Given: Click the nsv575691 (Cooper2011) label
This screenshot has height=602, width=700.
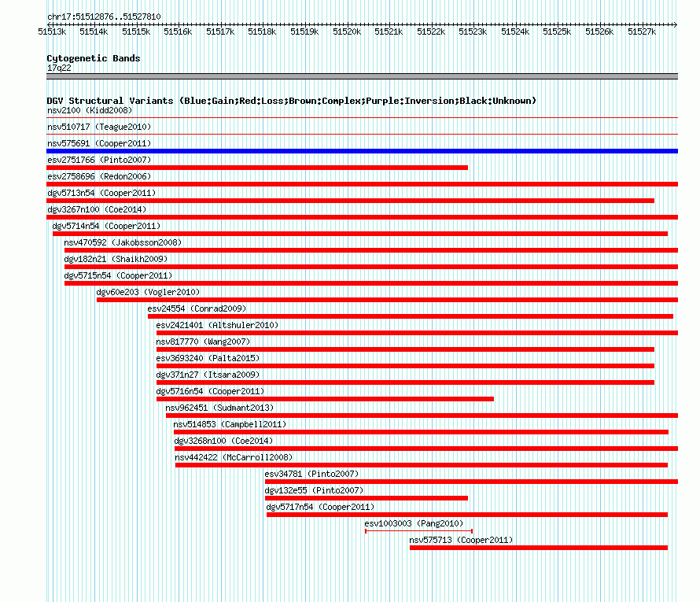Looking at the screenshot, I should [99, 143].
